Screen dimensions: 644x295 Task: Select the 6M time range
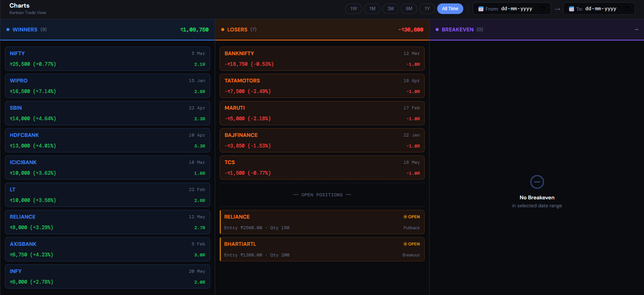point(409,9)
